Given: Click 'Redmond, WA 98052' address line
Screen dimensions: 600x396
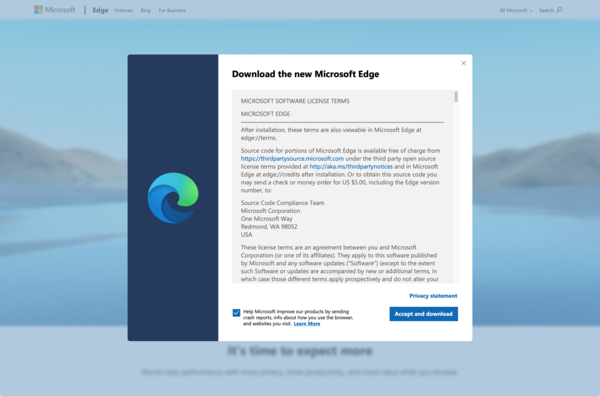Looking at the screenshot, I should (x=269, y=227).
